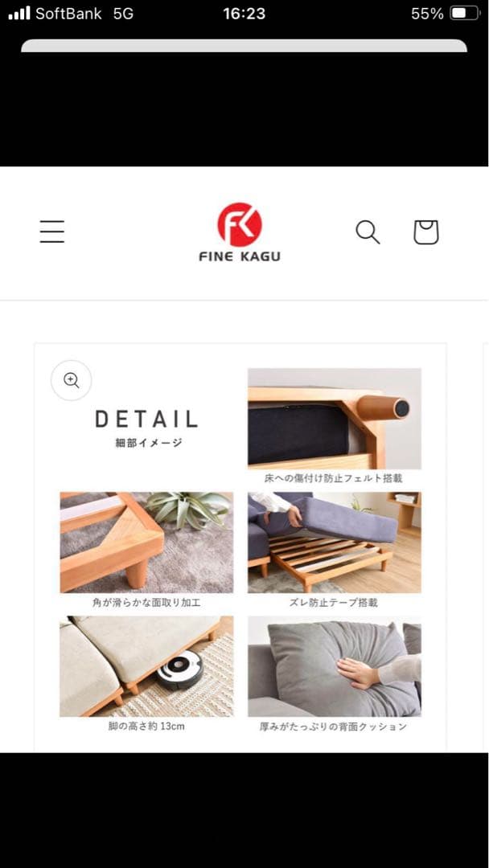Go home via the FINE KAGU logo
This screenshot has width=489, height=868.
(x=240, y=232)
